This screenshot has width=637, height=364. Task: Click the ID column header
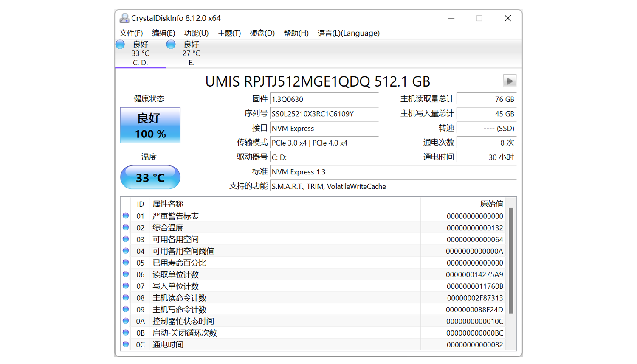click(140, 204)
